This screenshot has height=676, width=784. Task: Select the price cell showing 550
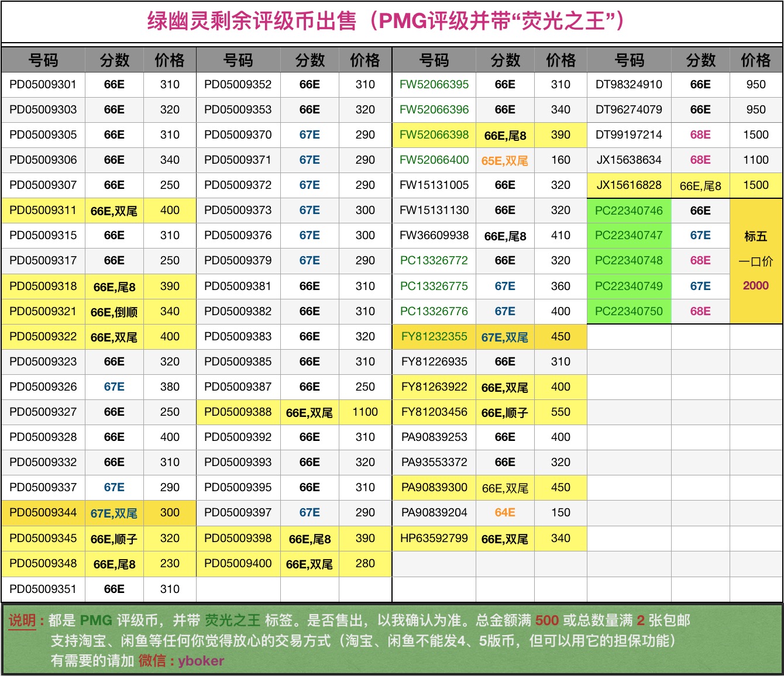tap(561, 412)
